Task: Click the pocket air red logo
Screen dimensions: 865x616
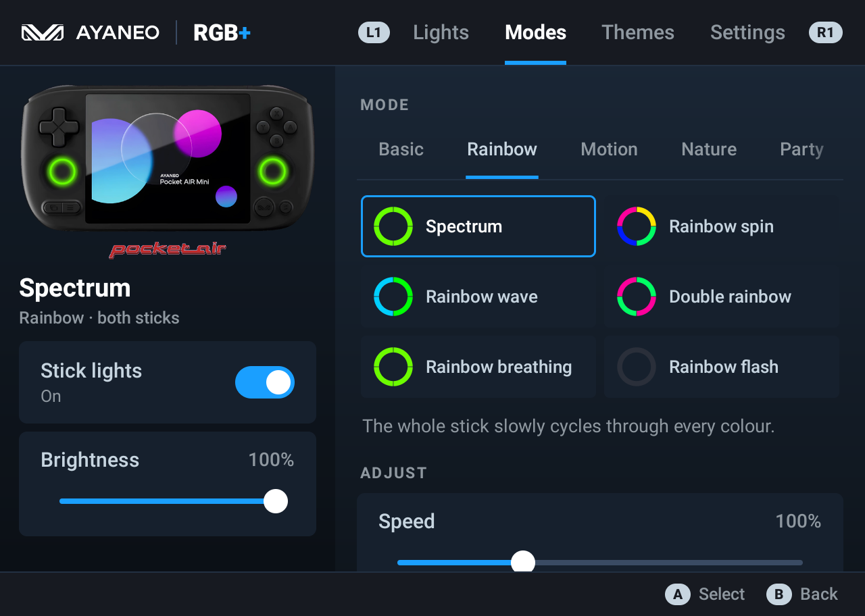Action: click(168, 250)
